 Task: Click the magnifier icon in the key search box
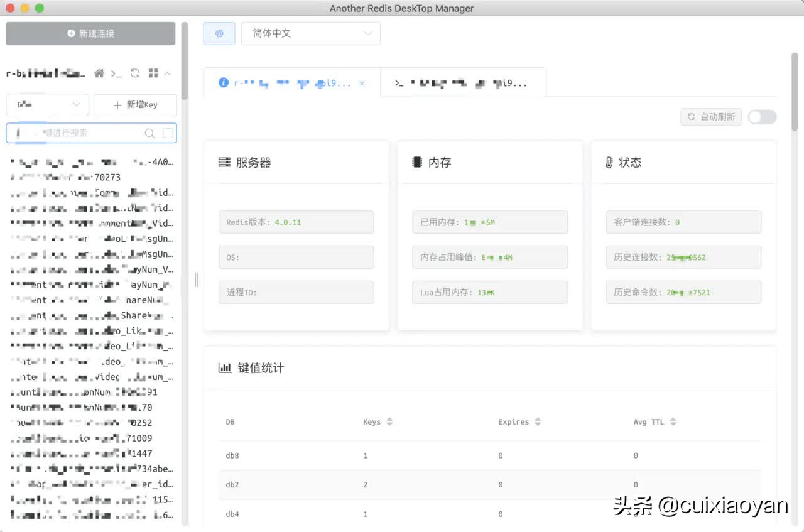click(149, 133)
